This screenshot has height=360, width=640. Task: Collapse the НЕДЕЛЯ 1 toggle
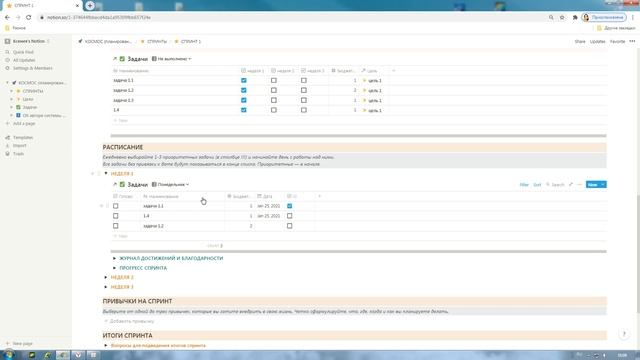pyautogui.click(x=106, y=173)
